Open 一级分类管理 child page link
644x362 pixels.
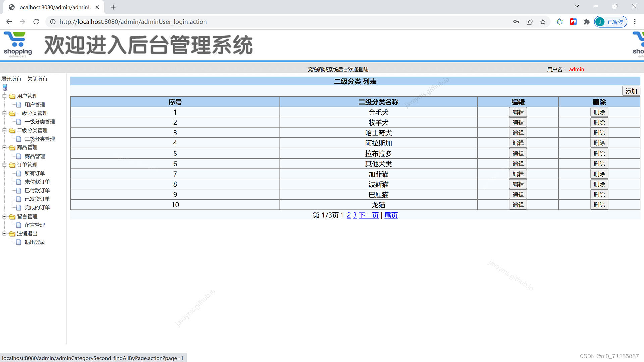point(40,122)
